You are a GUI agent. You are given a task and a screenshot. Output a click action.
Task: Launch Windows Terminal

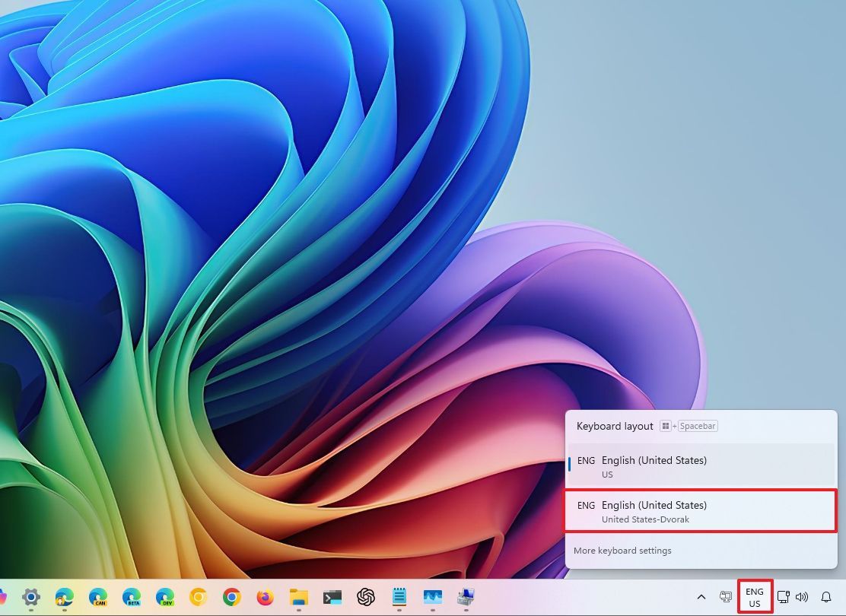(x=331, y=597)
